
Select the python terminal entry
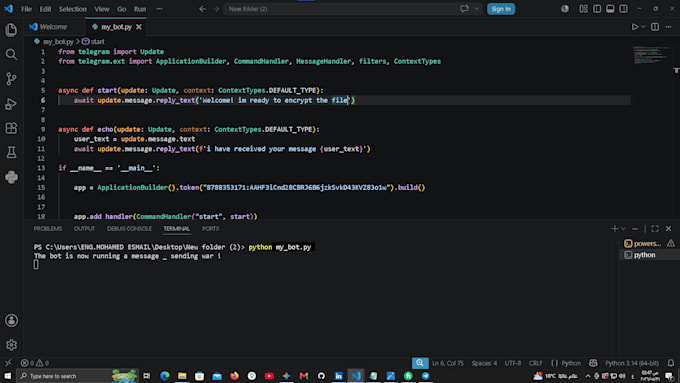click(644, 255)
